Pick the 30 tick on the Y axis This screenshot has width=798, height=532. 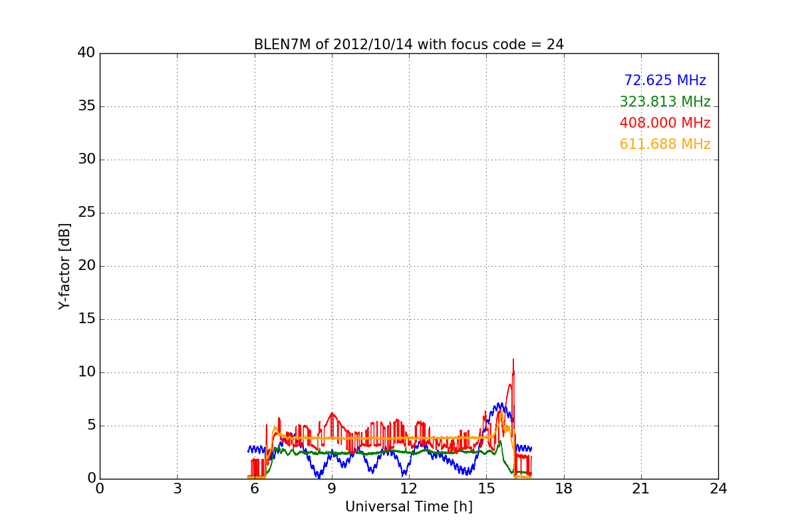click(86, 160)
